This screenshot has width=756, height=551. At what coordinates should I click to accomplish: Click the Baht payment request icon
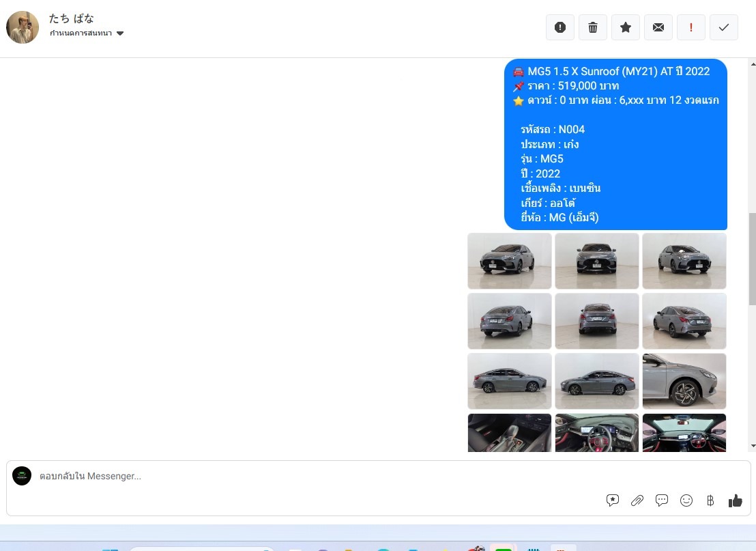point(710,500)
